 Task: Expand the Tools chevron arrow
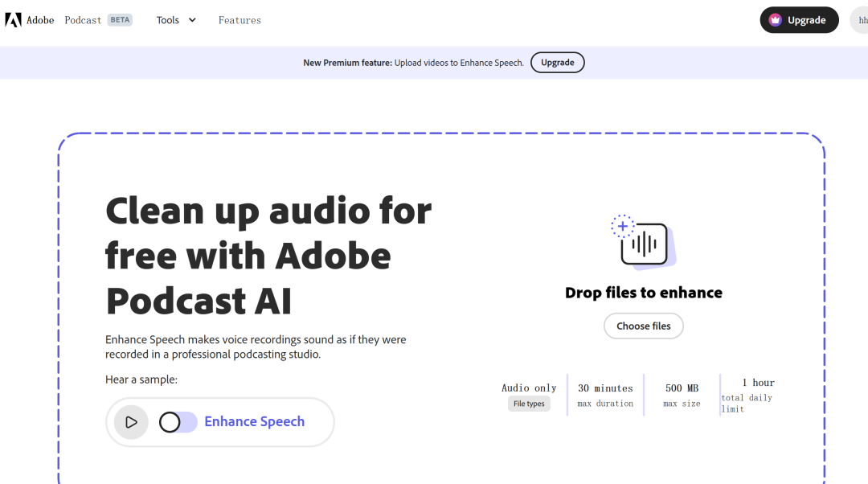(x=192, y=20)
